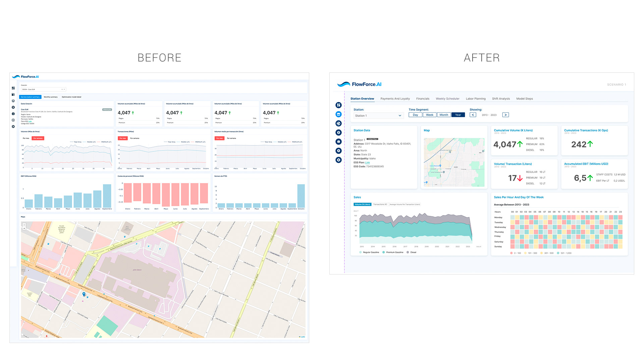Click 501 - 1,000 legend color dot

pyautogui.click(x=558, y=253)
